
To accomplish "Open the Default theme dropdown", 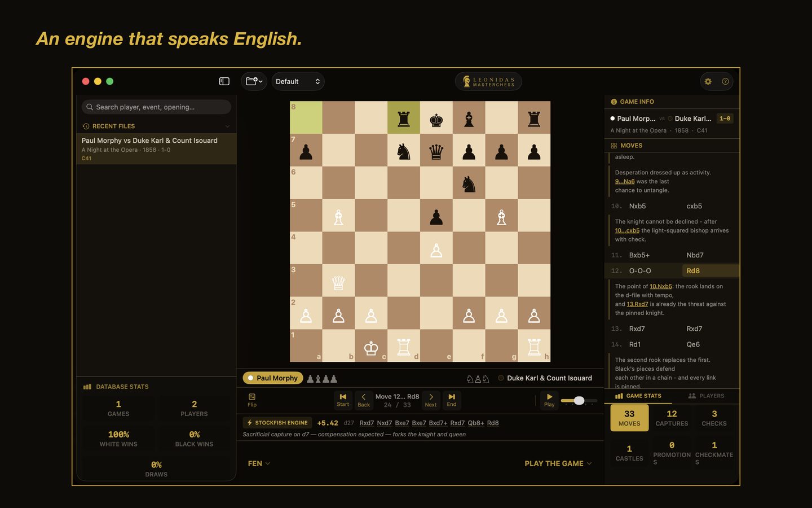I will (298, 81).
